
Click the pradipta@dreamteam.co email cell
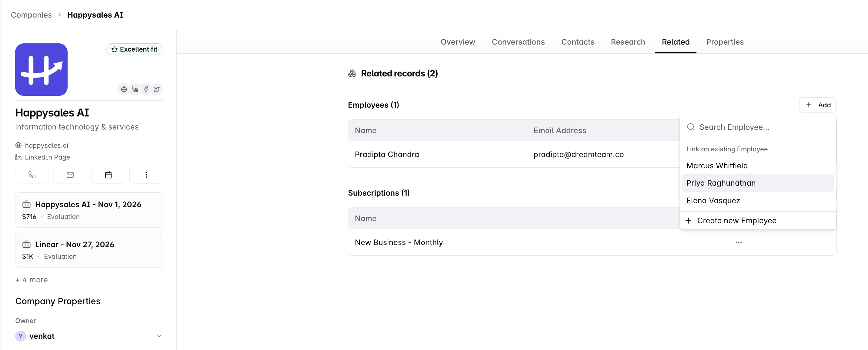pos(579,154)
